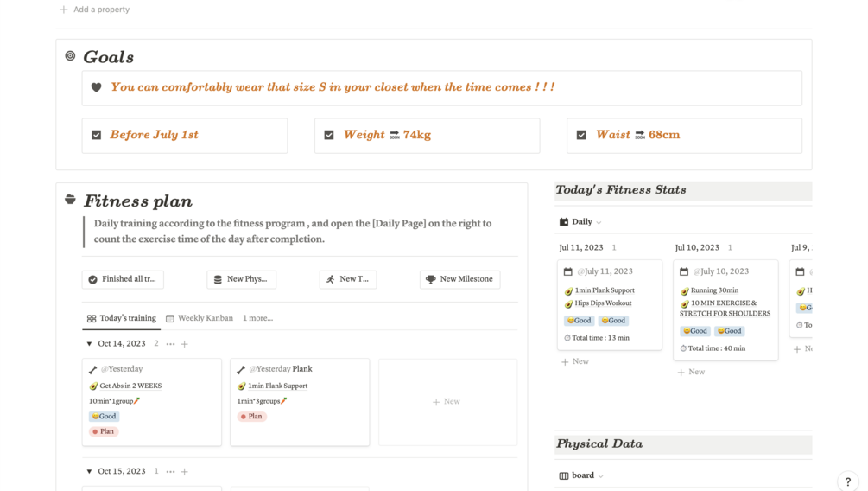The width and height of the screenshot is (868, 491).
Task: Click the calendar icon on the July 11 card
Action: pos(568,271)
